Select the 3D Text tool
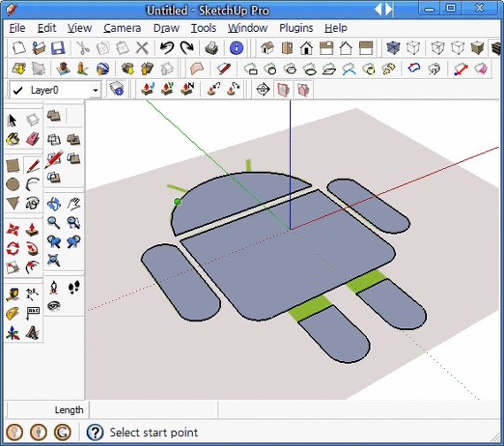Viewport: 504px width, 446px height. click(33, 333)
